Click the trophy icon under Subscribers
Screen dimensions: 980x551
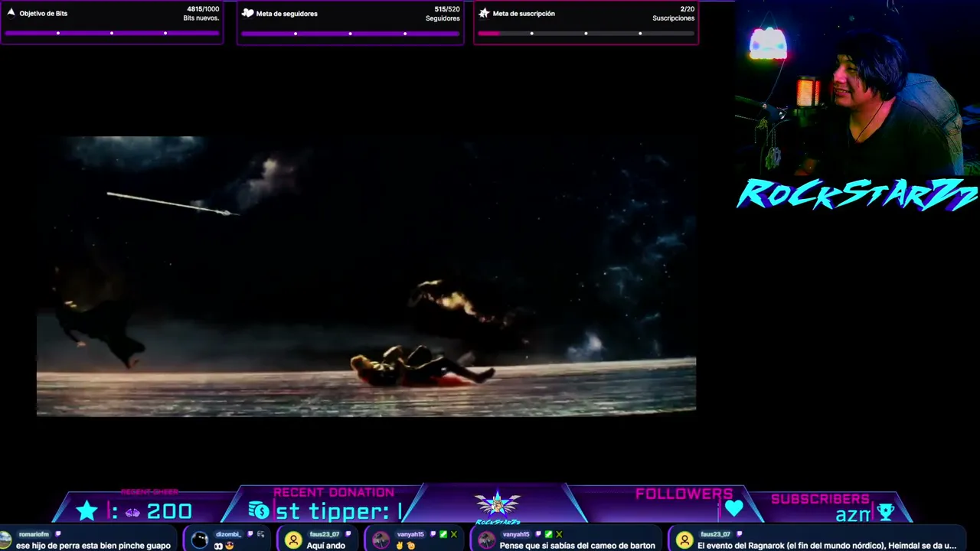[886, 513]
